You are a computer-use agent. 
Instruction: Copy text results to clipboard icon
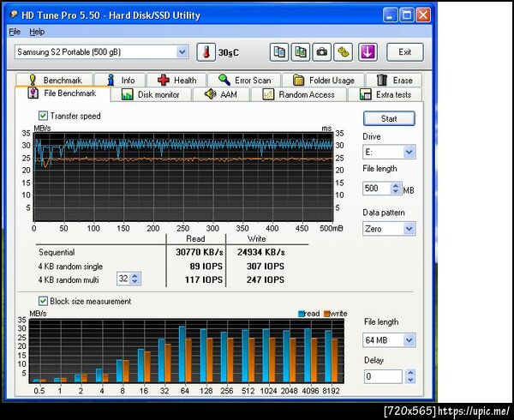279,52
